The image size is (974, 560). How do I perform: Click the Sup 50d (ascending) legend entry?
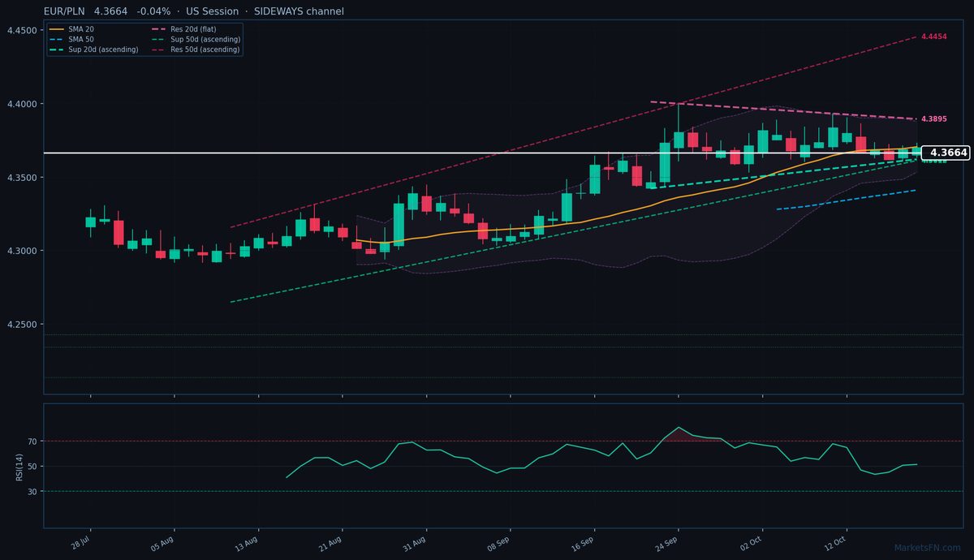(196, 39)
